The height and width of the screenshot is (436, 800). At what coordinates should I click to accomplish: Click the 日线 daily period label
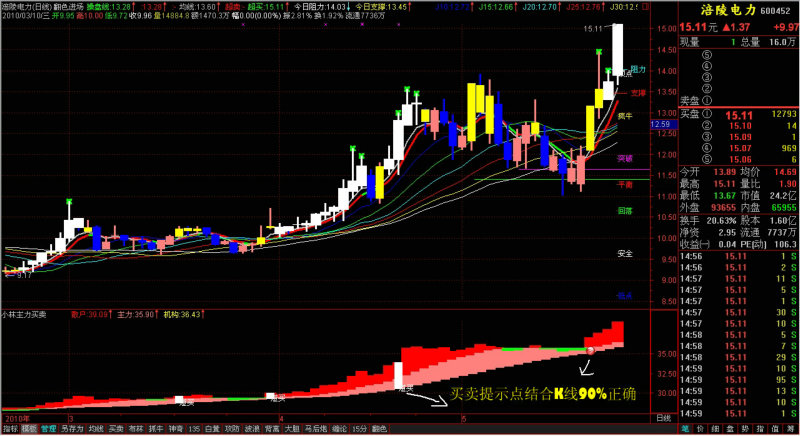pos(663,418)
